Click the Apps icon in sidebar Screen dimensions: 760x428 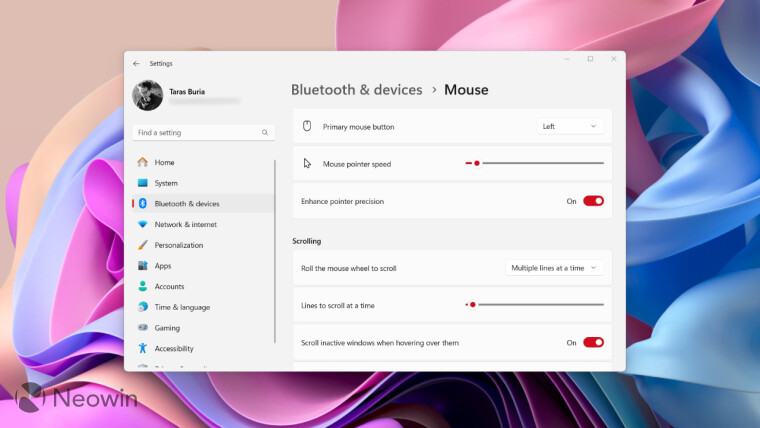142,266
